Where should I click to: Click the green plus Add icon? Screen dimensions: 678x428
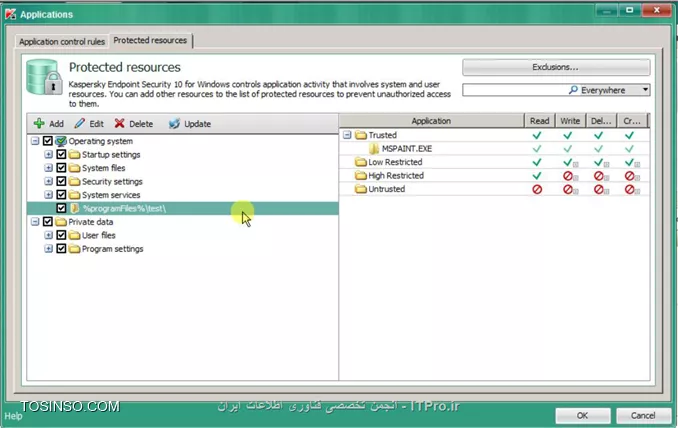tap(39, 124)
